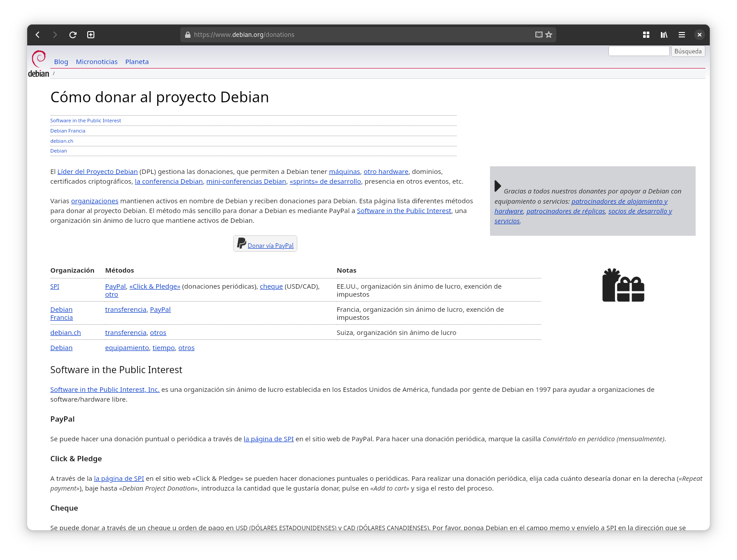Screen dimensions: 737x560
Task: Open Líder del Proyecto Debian link
Action: point(97,172)
